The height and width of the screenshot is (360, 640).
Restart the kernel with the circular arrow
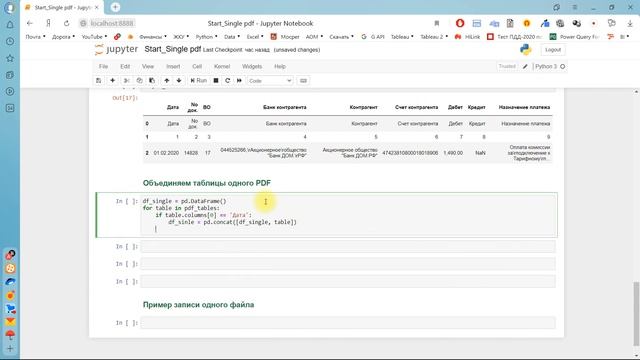click(227, 80)
